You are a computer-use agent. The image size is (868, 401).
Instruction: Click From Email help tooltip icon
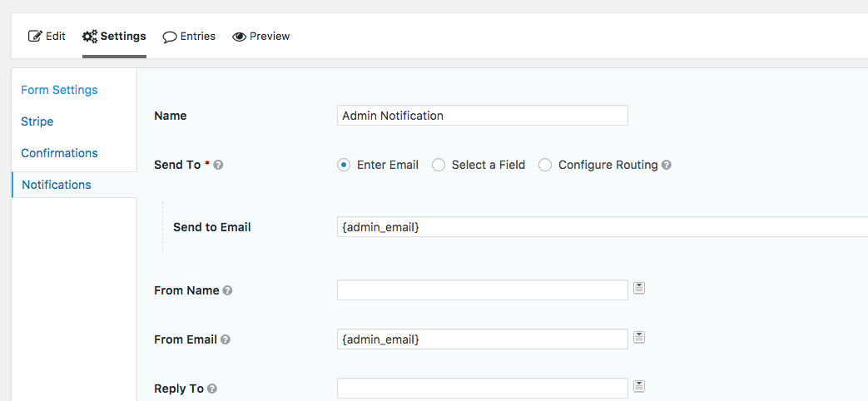tap(226, 339)
